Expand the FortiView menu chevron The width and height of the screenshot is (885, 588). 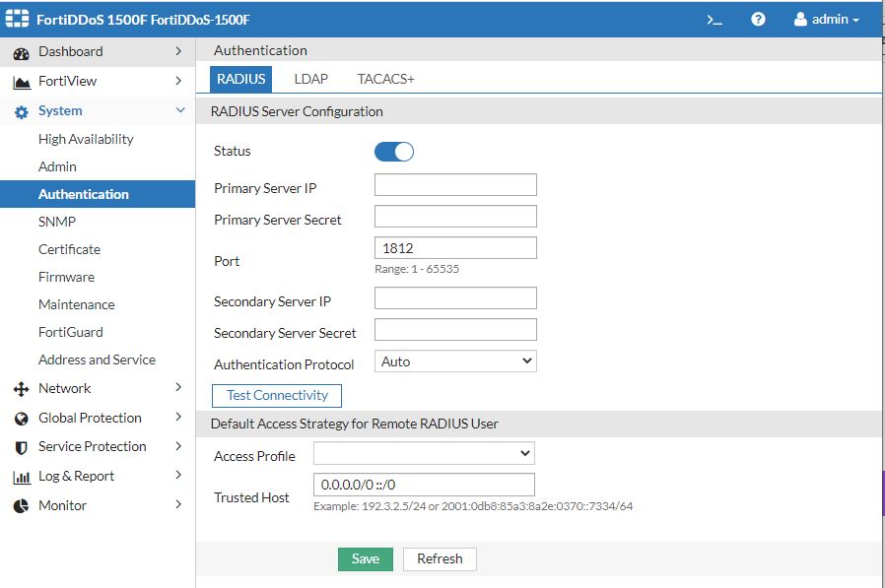click(x=178, y=81)
